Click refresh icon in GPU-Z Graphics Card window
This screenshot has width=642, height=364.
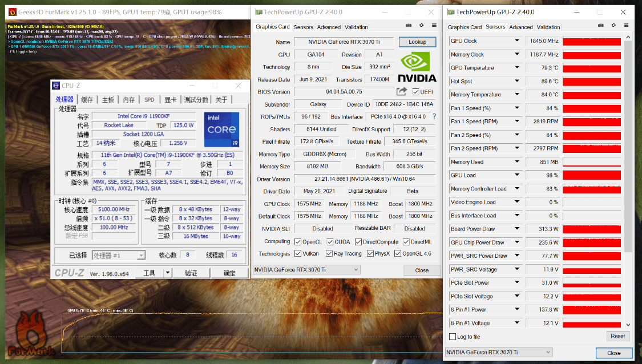pyautogui.click(x=421, y=25)
